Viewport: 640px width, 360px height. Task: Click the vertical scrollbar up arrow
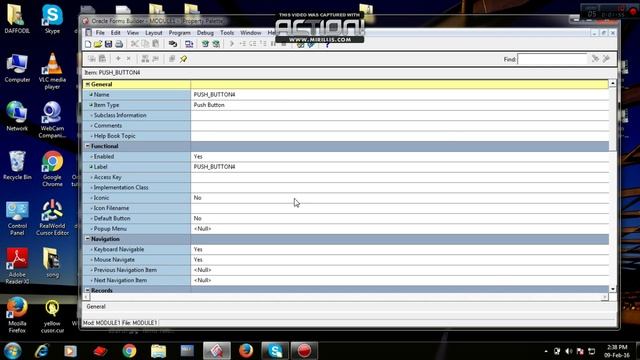point(613,83)
